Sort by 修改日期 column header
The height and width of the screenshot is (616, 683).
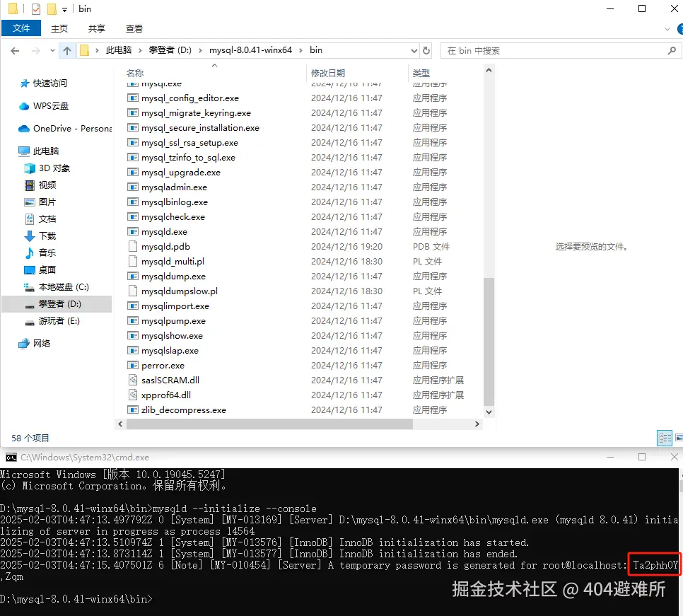(x=328, y=73)
